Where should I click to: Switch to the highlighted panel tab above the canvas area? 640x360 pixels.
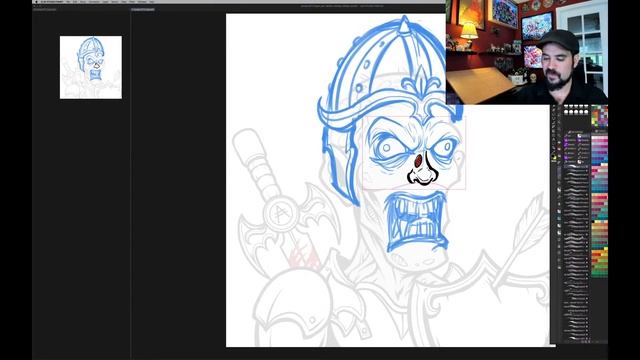(142, 9)
